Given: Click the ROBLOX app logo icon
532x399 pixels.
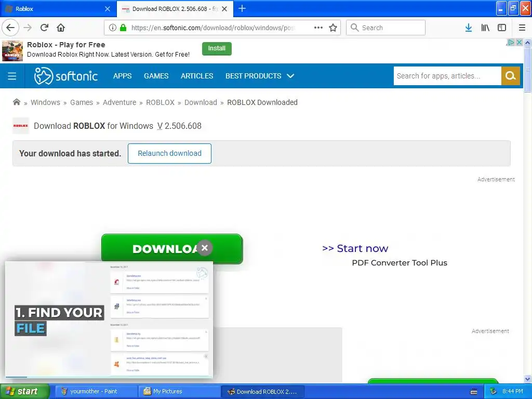Looking at the screenshot, I should click(21, 126).
